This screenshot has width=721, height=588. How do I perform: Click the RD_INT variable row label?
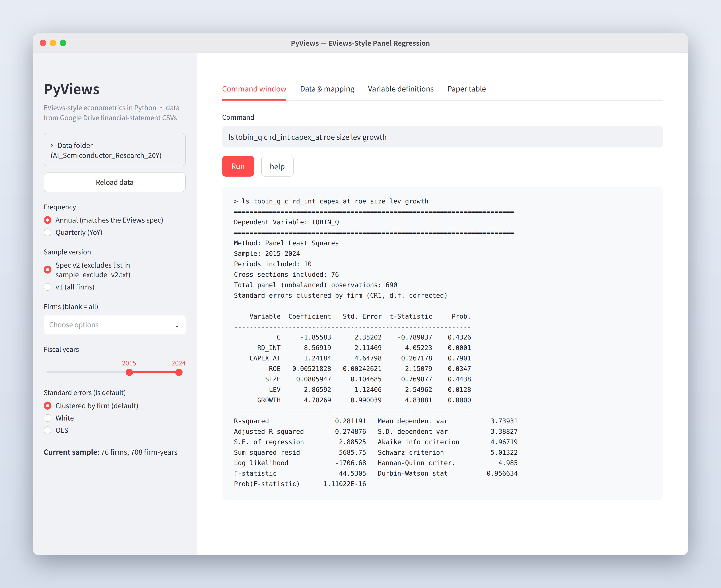click(269, 348)
